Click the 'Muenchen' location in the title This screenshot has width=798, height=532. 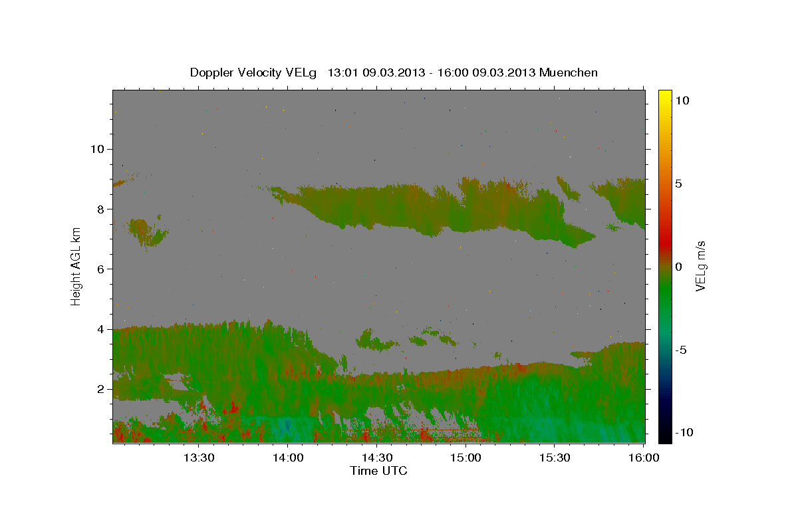(569, 72)
